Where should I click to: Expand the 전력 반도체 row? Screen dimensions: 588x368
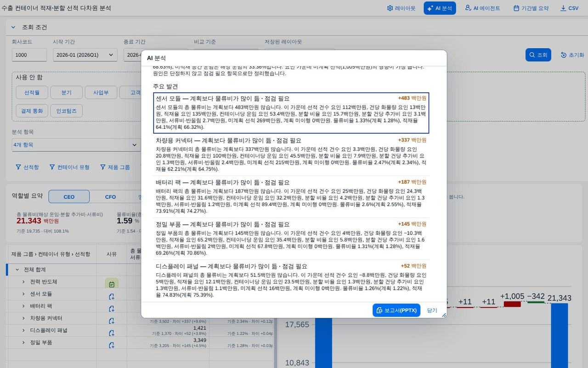click(x=23, y=282)
